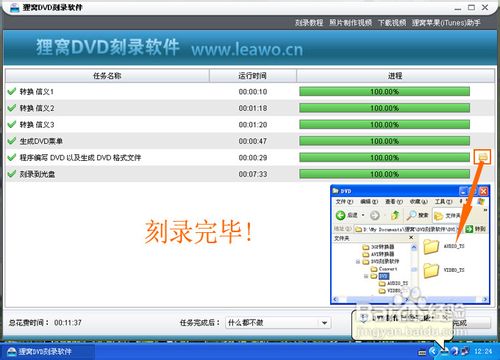Viewport: 500px width, 360px height.
Task: Click system clock showing 12:24
Action: click(x=483, y=351)
